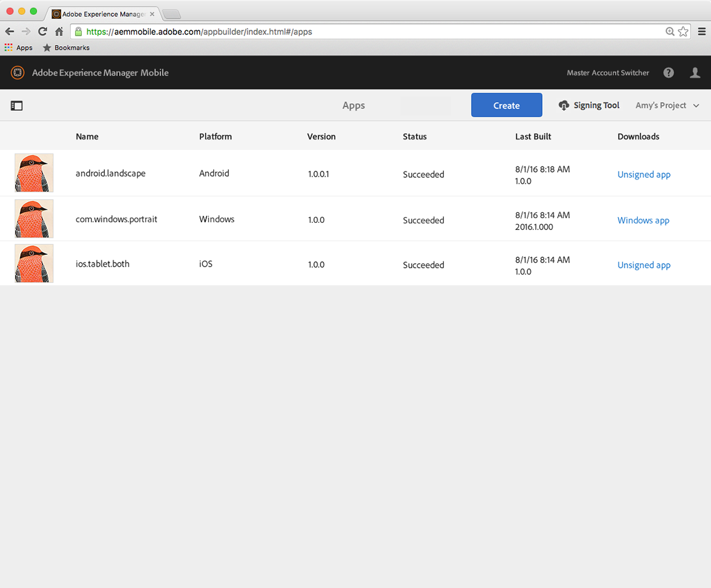
Task: Open the user profile icon
Action: [x=696, y=72]
